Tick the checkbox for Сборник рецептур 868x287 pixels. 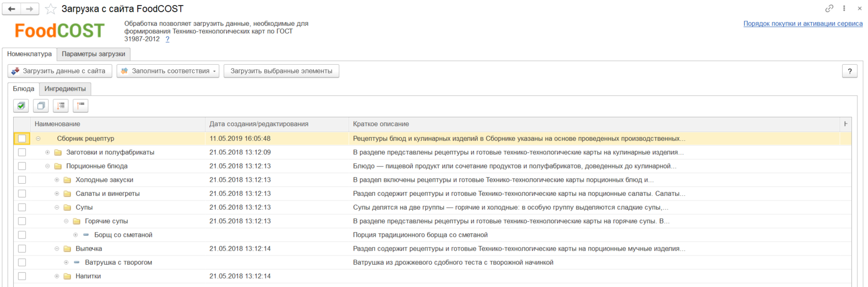click(x=22, y=139)
